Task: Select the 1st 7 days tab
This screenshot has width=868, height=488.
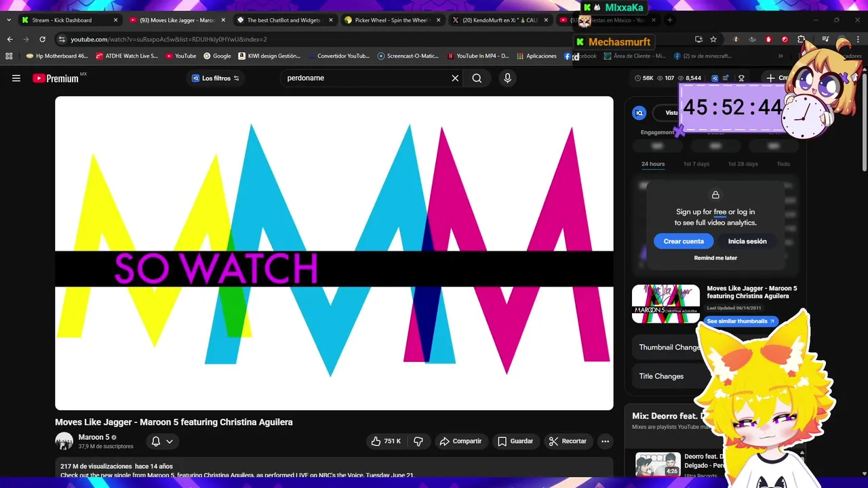Action: (x=696, y=164)
